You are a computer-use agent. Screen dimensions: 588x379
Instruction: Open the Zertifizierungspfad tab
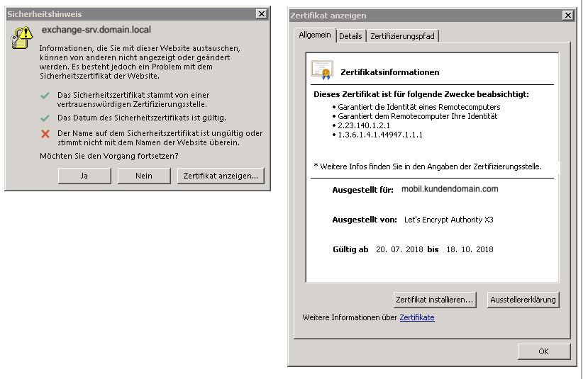[x=402, y=36]
